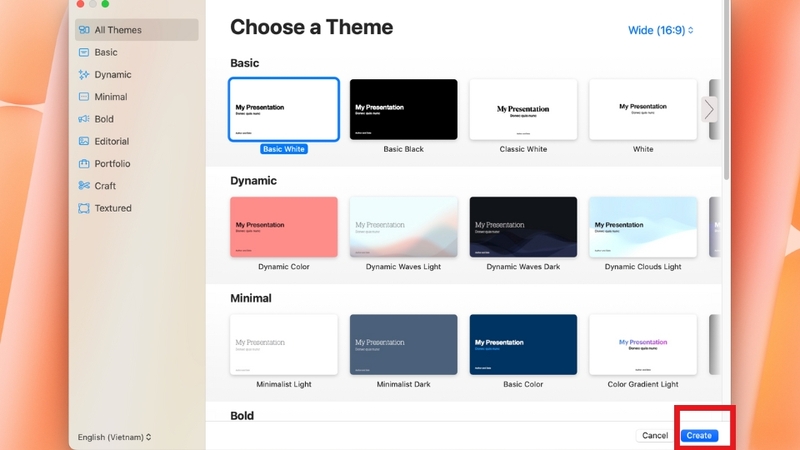The width and height of the screenshot is (800, 450).
Task: Choose the Bold category label
Action: coord(104,119)
